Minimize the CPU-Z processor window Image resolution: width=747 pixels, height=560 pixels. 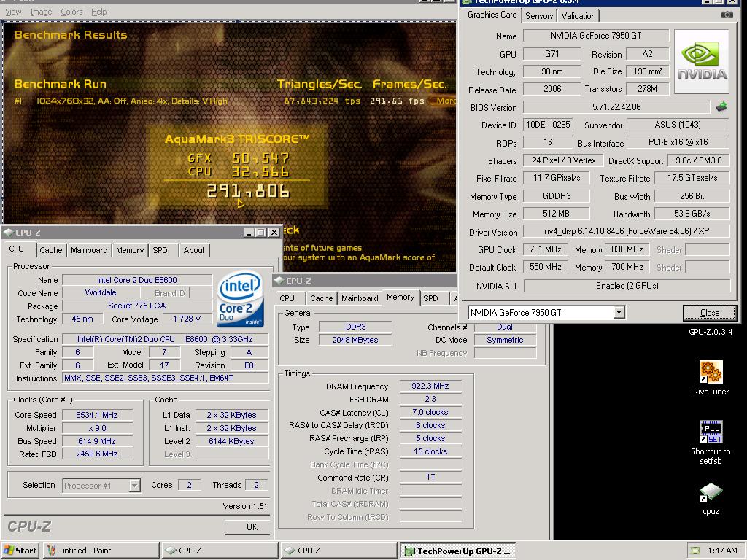tap(249, 233)
